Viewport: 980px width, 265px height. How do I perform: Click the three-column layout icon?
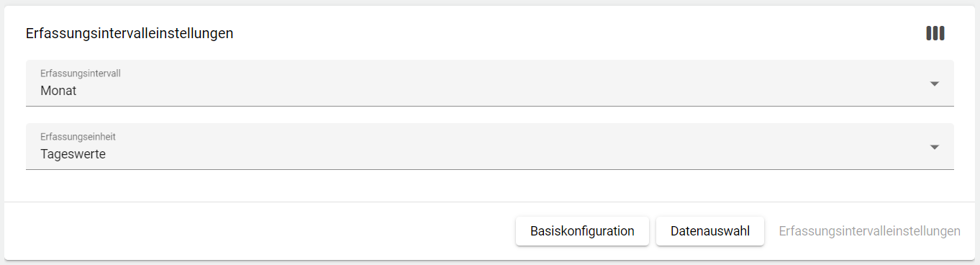pyautogui.click(x=935, y=33)
